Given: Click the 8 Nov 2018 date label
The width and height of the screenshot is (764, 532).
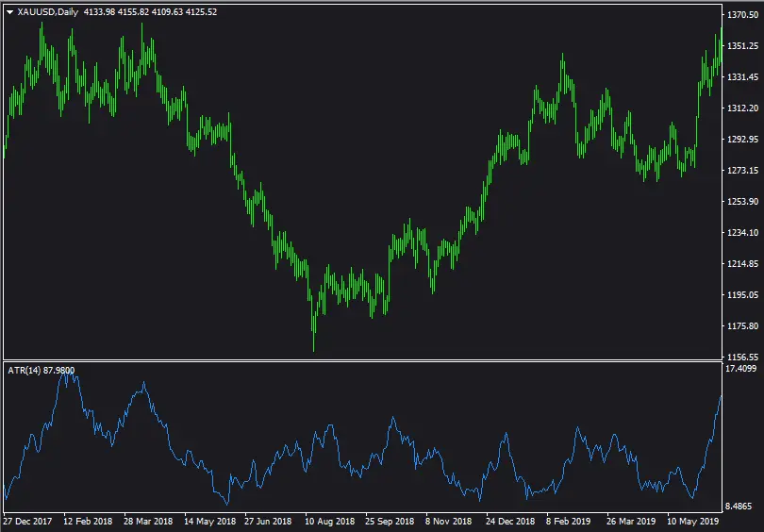Looking at the screenshot, I should click(x=448, y=522).
